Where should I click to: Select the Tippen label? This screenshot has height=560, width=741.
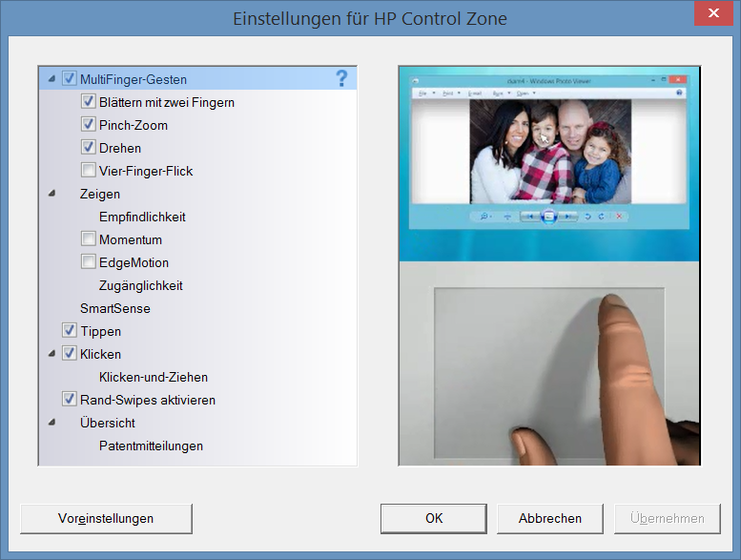pos(101,332)
